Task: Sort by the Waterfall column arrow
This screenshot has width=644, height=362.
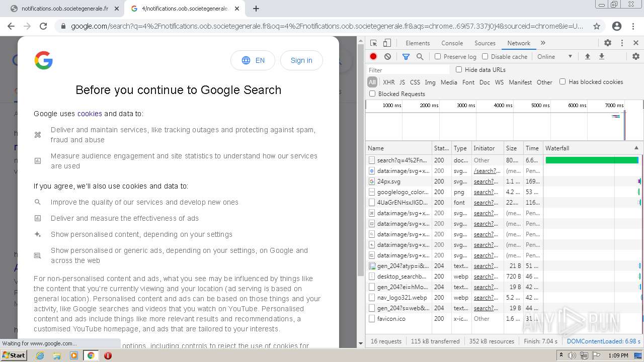Action: pyautogui.click(x=636, y=148)
